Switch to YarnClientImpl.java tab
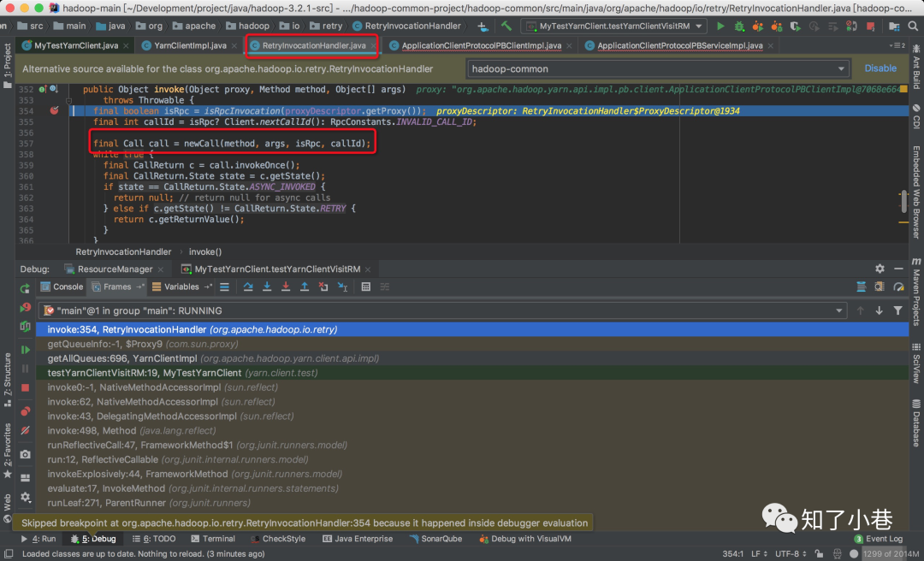This screenshot has height=561, width=924. click(190, 45)
